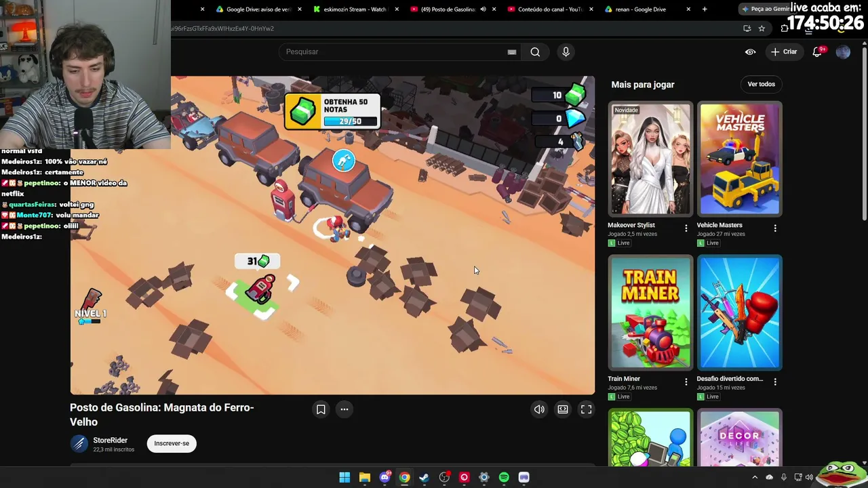The width and height of the screenshot is (868, 488).
Task: Click the blue diamond counter icon in game
Action: tap(575, 119)
